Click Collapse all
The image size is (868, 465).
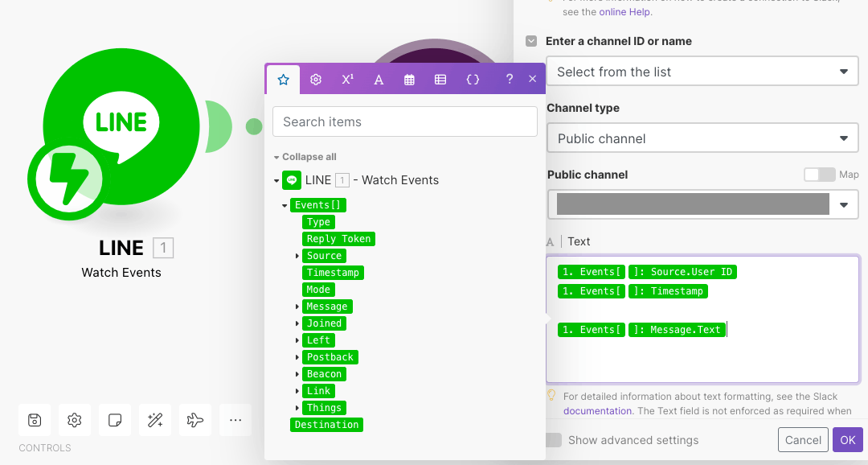click(309, 157)
